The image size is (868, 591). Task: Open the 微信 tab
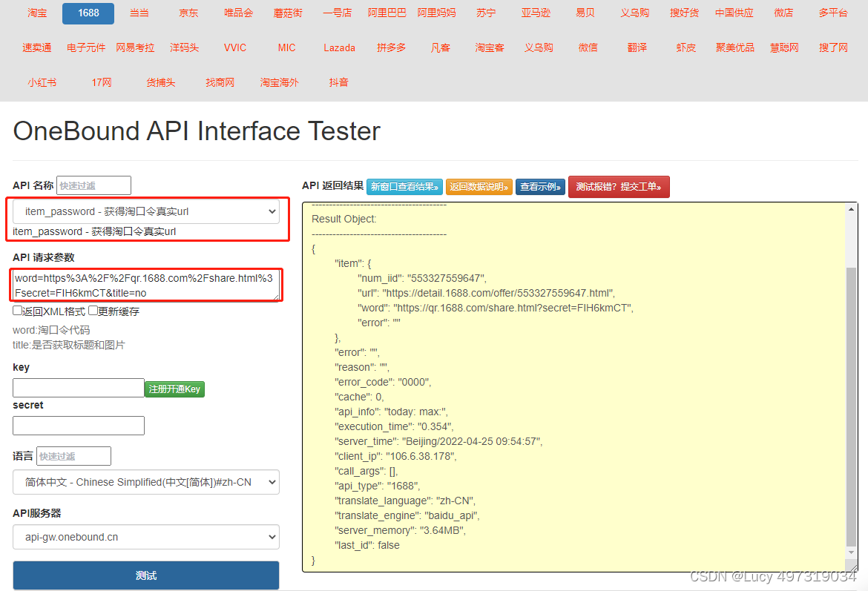tap(588, 47)
